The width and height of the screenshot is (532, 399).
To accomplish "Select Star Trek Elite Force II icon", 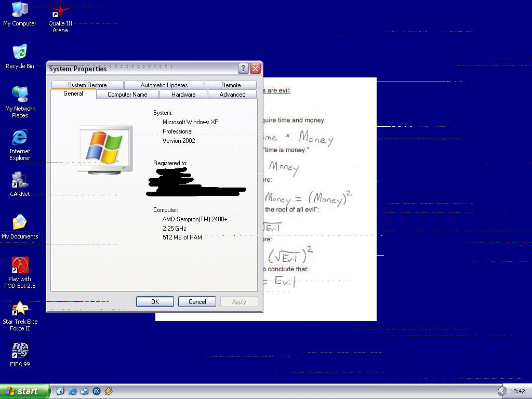I will (20, 315).
